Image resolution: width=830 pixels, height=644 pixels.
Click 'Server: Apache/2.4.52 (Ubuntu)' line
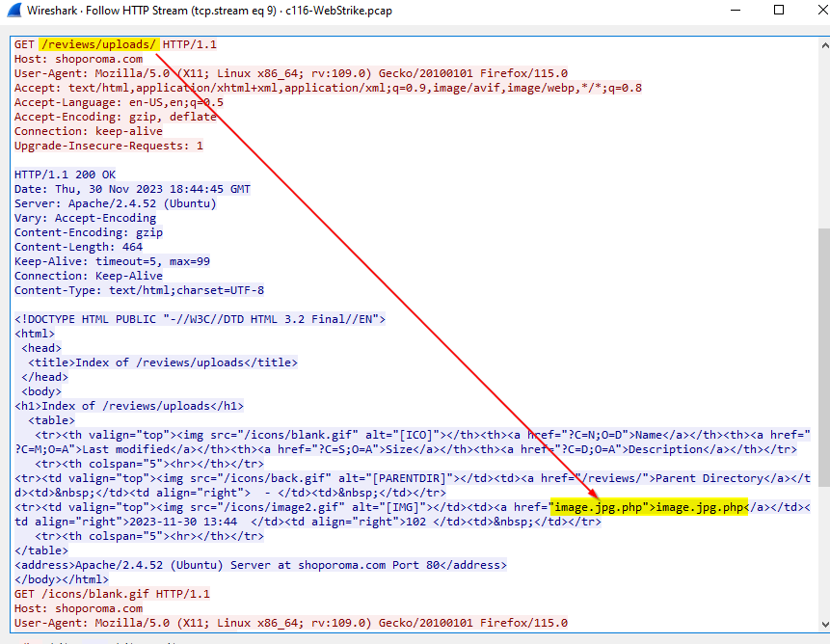pos(116,203)
